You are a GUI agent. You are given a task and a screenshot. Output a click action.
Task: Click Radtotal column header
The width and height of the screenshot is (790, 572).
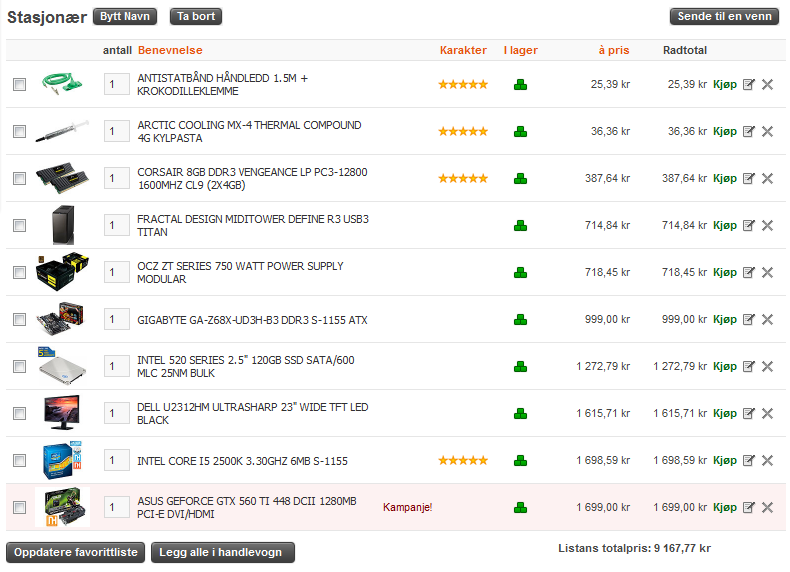685,50
